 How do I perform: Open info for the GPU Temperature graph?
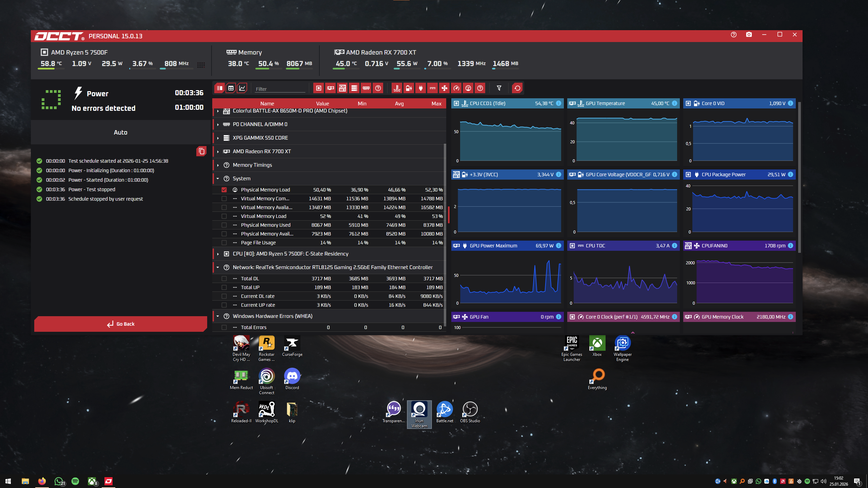675,103
